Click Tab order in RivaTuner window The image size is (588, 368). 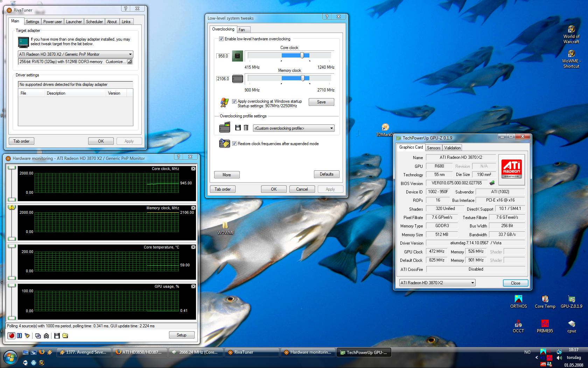[21, 141]
